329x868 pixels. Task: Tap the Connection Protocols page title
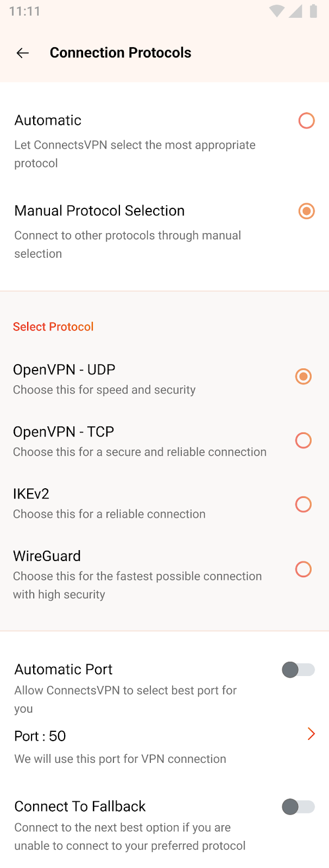pos(121,53)
